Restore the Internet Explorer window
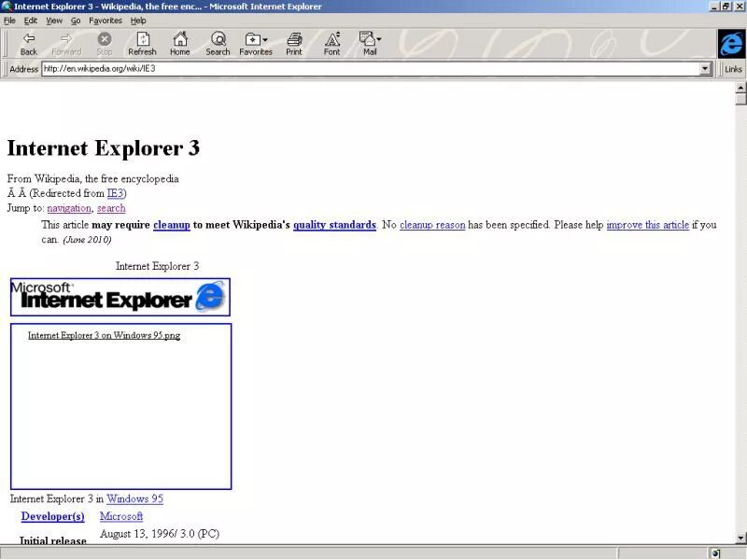 click(x=726, y=7)
